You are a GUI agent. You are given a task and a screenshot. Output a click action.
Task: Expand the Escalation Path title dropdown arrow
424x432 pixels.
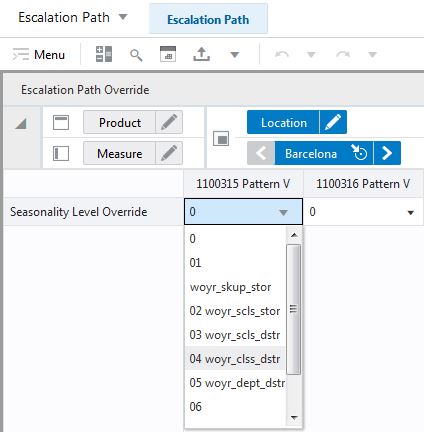123,17
